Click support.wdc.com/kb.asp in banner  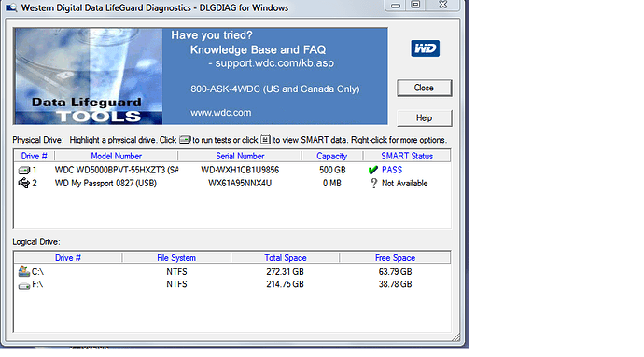coord(274,63)
